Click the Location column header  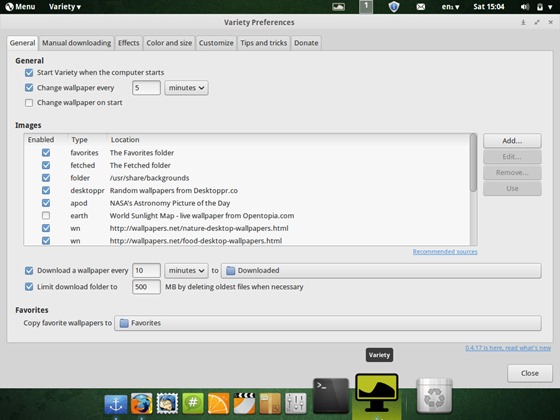pos(288,140)
